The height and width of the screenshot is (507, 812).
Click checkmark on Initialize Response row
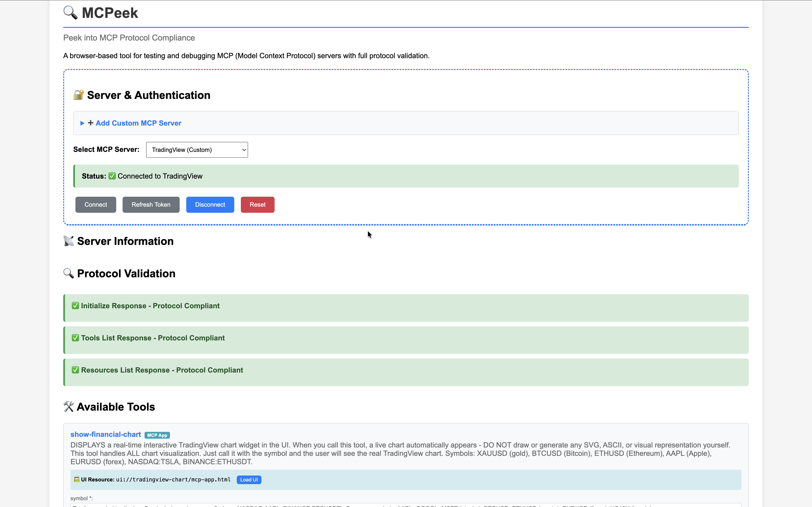(75, 306)
